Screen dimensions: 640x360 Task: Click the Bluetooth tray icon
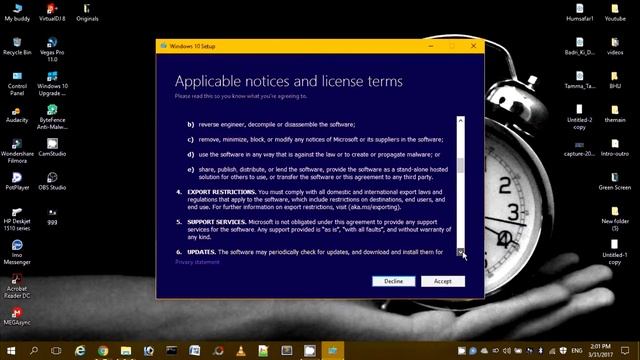[x=540, y=351]
